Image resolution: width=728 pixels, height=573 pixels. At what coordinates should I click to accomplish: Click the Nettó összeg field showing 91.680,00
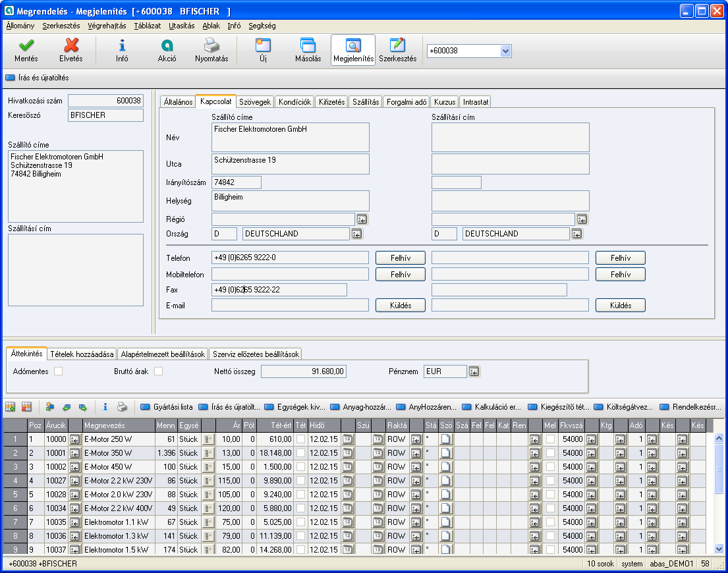pos(304,371)
